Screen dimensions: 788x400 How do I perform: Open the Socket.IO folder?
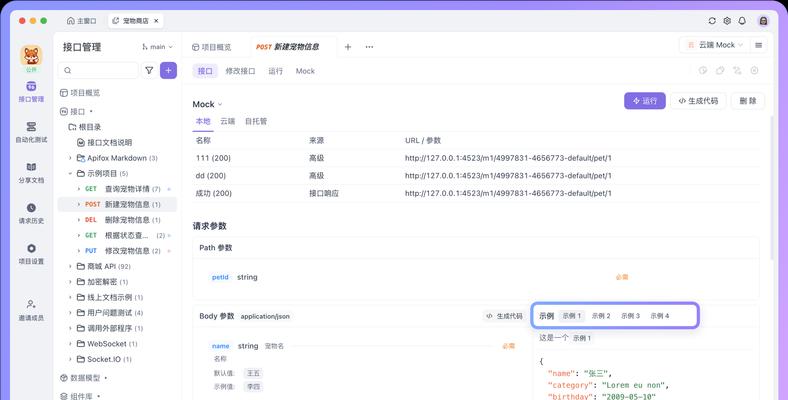[x=104, y=360]
